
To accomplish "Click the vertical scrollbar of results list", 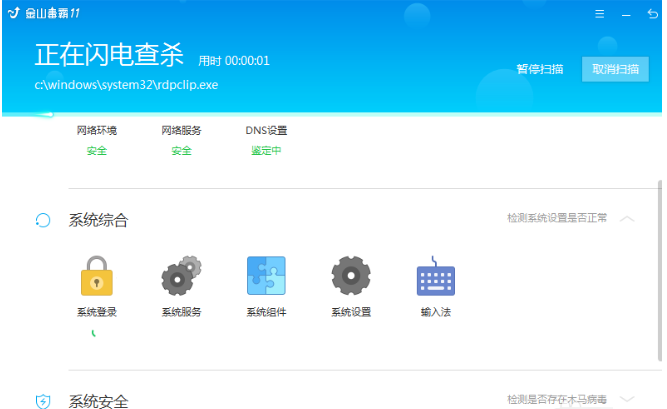I will [x=659, y=270].
